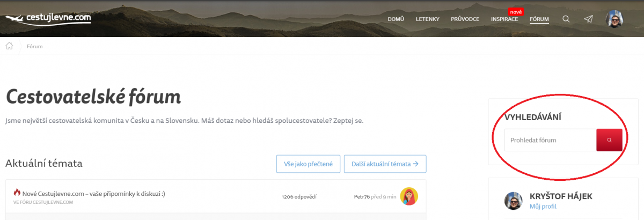The width and height of the screenshot is (644, 220).
Task: Open the DOMŮ menu item
Action: (396, 19)
